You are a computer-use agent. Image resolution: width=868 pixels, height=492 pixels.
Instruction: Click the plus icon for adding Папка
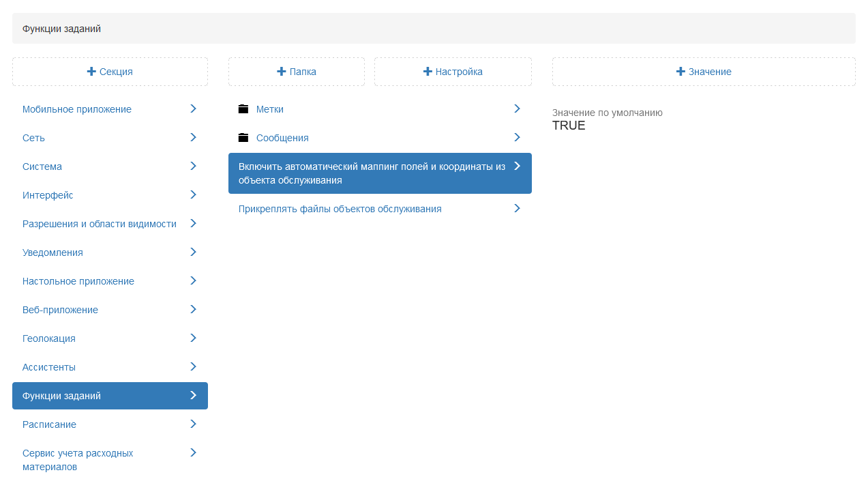coord(282,72)
